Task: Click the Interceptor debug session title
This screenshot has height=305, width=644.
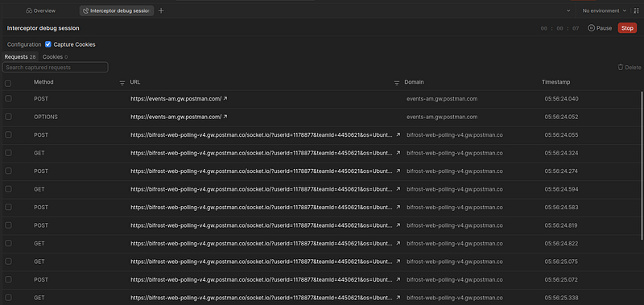Action: point(43,28)
